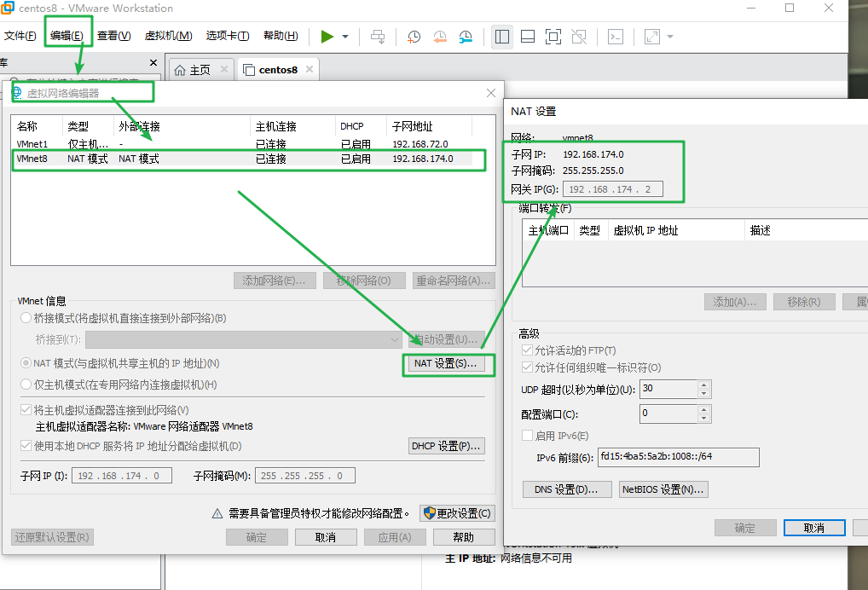Click the stretch guest display icon
Image resolution: width=868 pixels, height=590 pixels.
(652, 37)
